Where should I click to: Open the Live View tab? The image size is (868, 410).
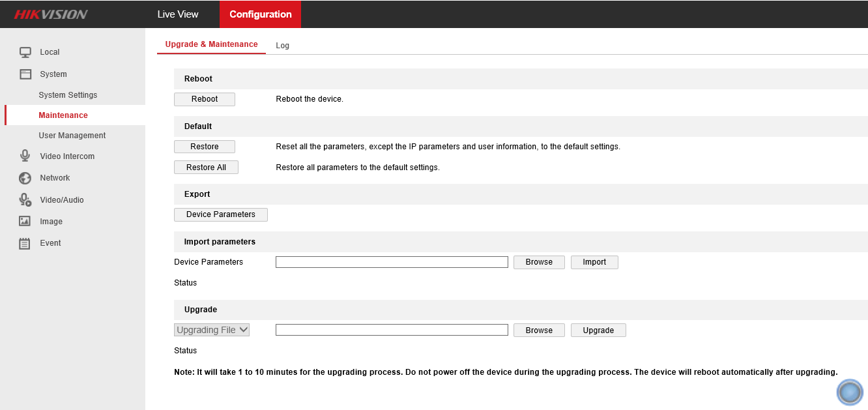click(178, 14)
